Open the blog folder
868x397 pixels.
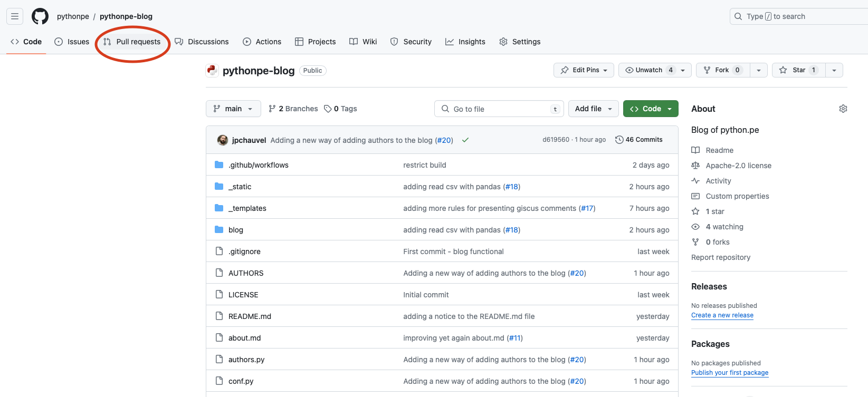[x=236, y=230]
